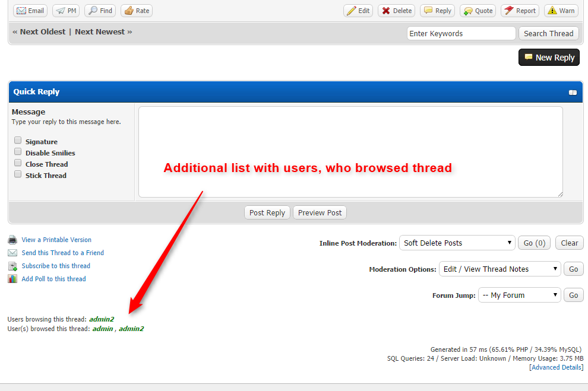Open the Advanced Details link
Image resolution: width=588 pixels, height=391 pixels.
tap(556, 367)
